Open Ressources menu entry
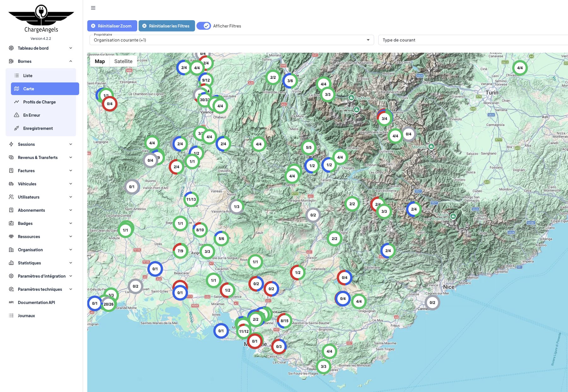The width and height of the screenshot is (568, 392). tap(41, 237)
